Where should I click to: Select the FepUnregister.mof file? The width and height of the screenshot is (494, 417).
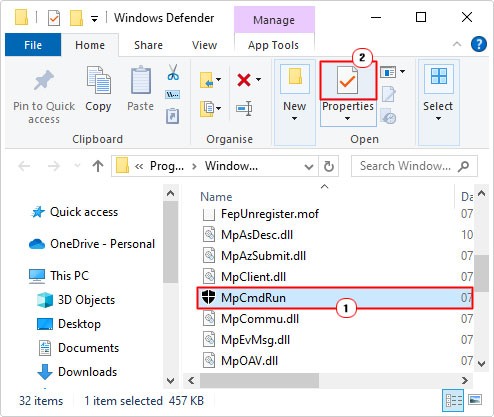click(x=270, y=214)
